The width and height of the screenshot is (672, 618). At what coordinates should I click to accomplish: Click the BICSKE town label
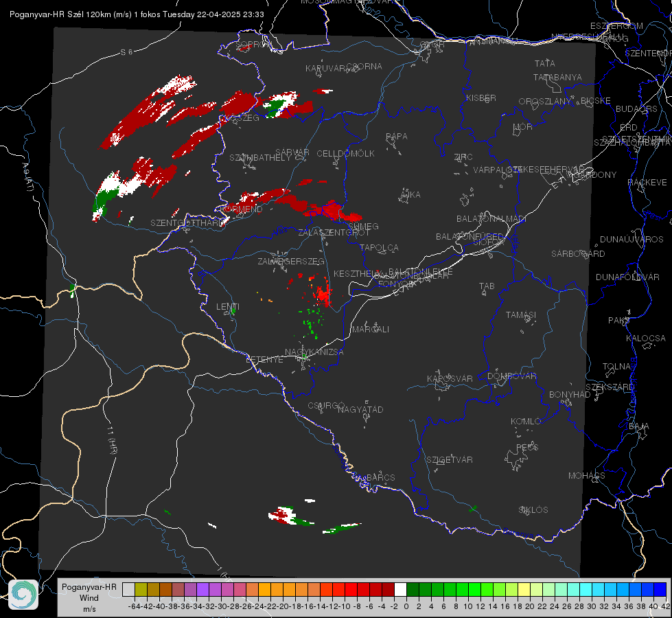pos(596,101)
